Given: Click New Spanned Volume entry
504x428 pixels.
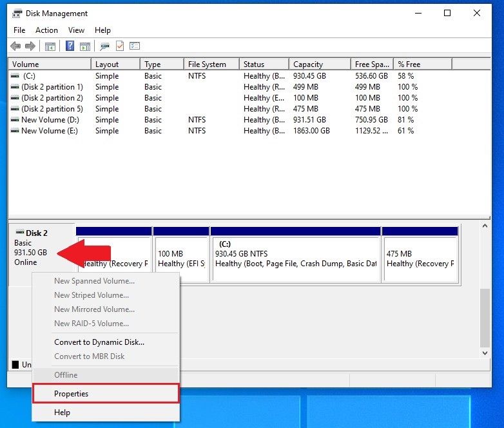Looking at the screenshot, I should coord(106,281).
